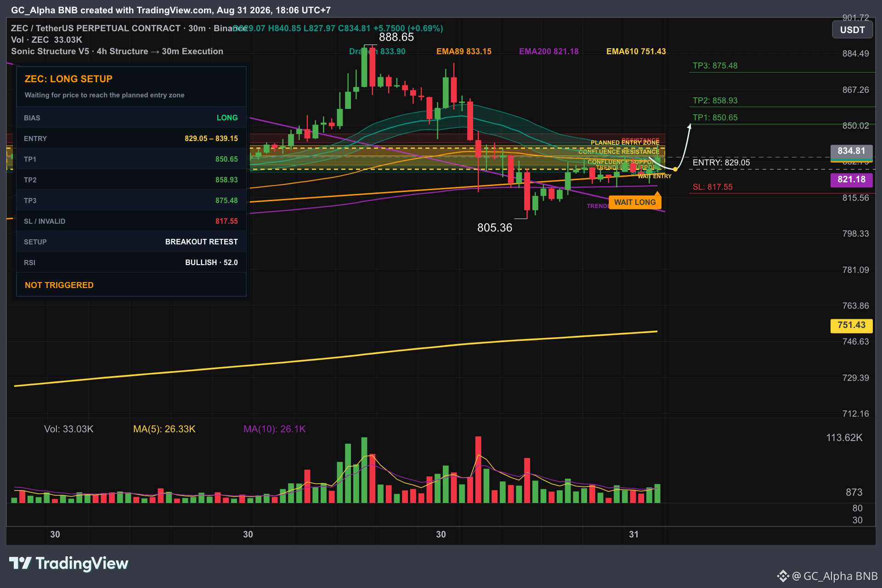The height and width of the screenshot is (588, 882).
Task: Select the 834.81 current price tag
Action: [x=851, y=151]
